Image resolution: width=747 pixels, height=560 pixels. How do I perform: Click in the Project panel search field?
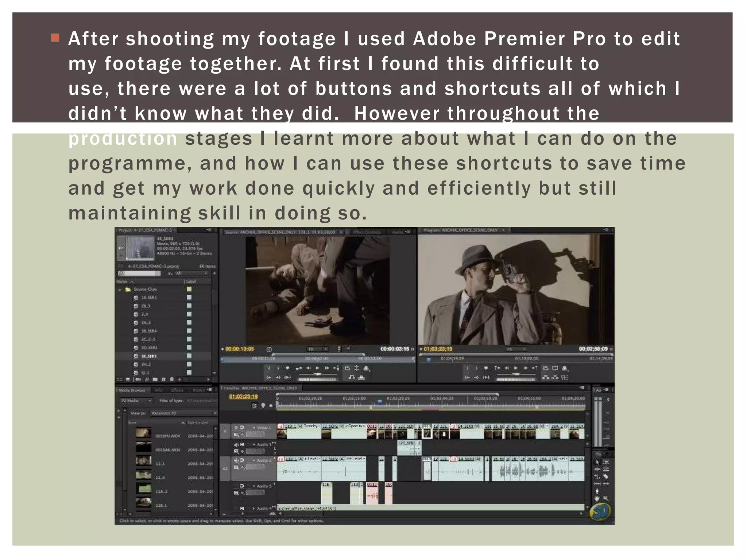[139, 273]
